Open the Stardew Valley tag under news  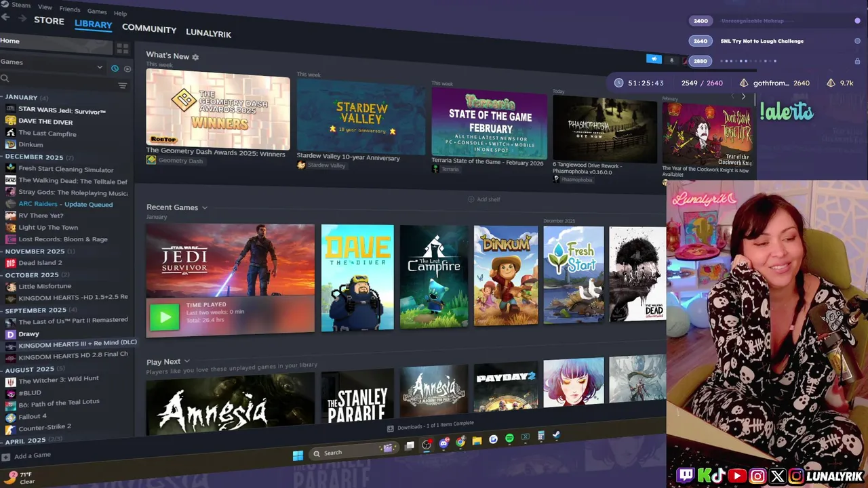pyautogui.click(x=321, y=165)
